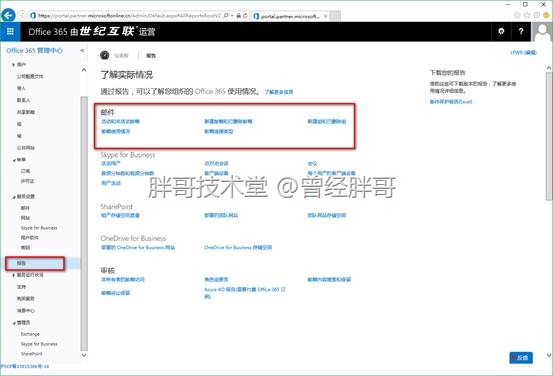Image resolution: width=553 pixels, height=376 pixels.
Task: Go back with the browser back arrow
Action: (8, 15)
